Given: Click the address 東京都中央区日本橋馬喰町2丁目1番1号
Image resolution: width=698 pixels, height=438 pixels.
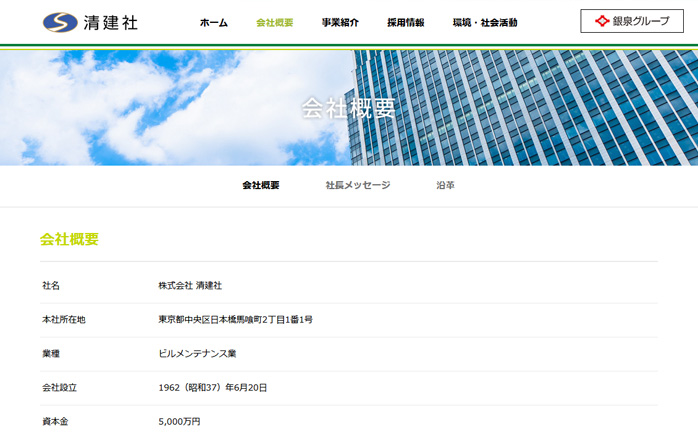Looking at the screenshot, I should click(235, 320).
